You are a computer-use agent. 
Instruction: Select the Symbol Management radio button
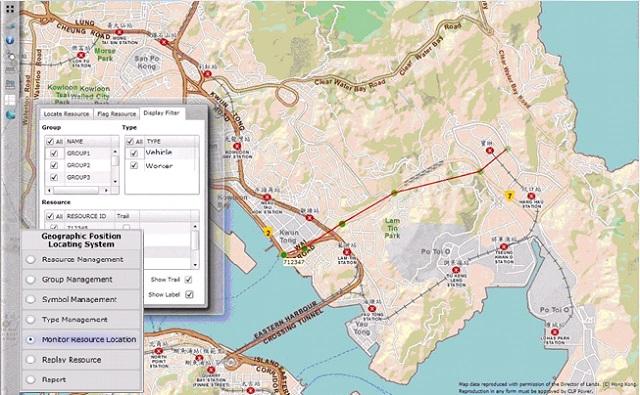pos(31,300)
